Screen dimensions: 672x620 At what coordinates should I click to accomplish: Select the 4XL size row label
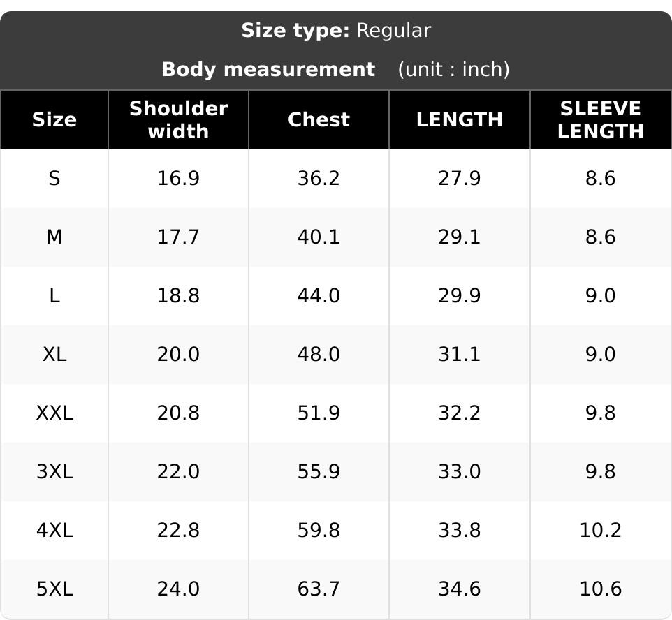(54, 531)
